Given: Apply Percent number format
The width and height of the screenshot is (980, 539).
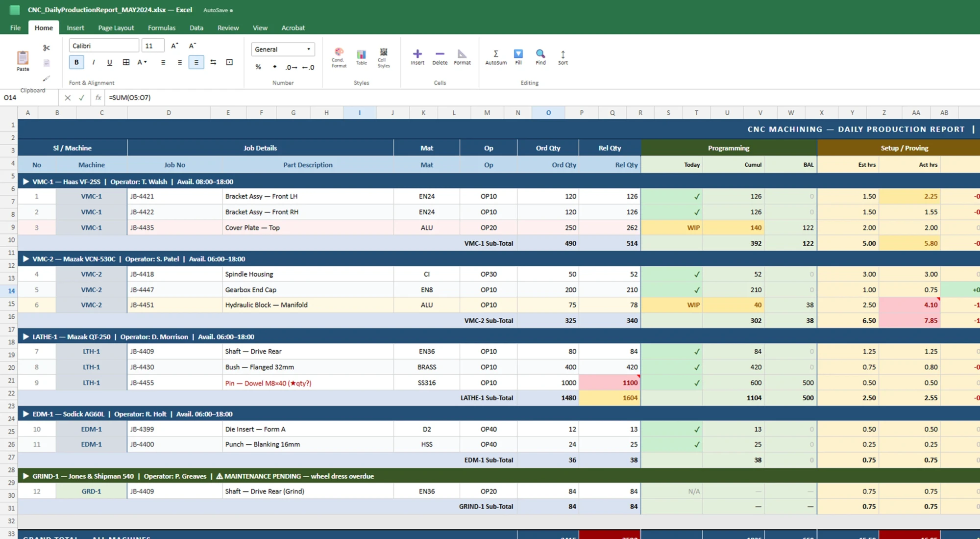Looking at the screenshot, I should pos(258,67).
